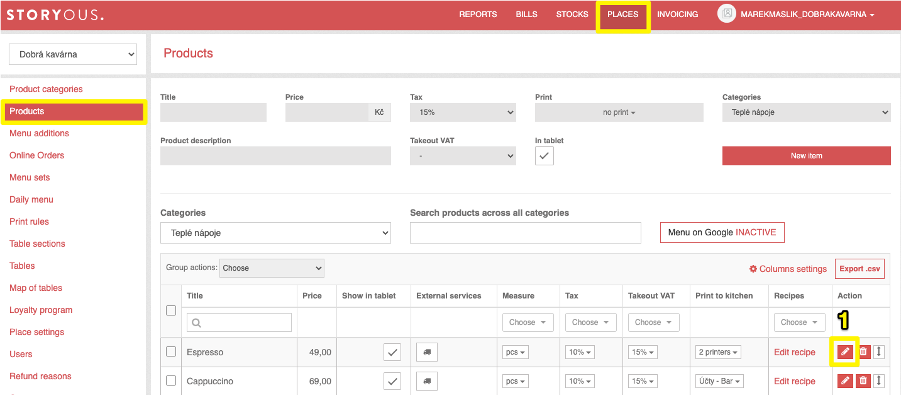
Task: Open the MAREKMASLIK_DOBRAKAVARNA account menu
Action: [807, 14]
